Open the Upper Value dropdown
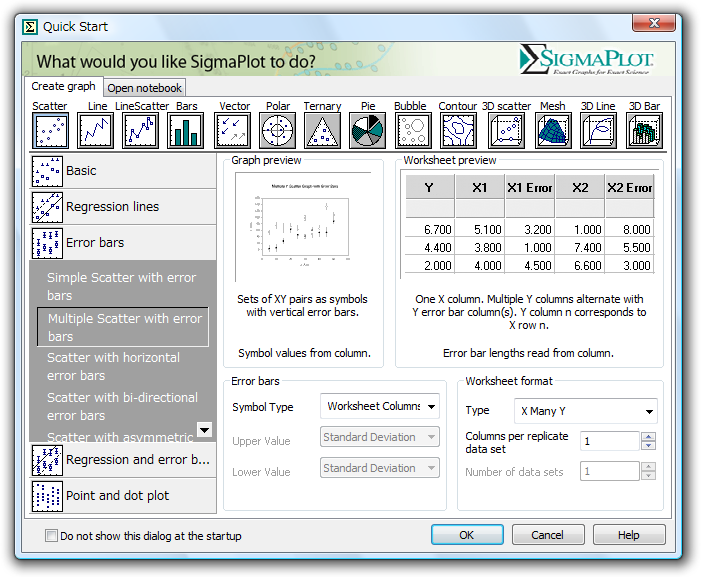 click(x=380, y=437)
